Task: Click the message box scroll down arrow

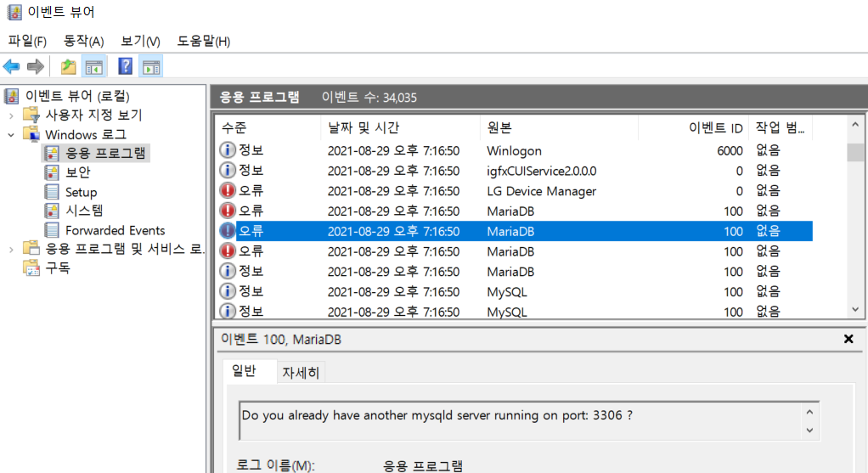Action: (809, 431)
